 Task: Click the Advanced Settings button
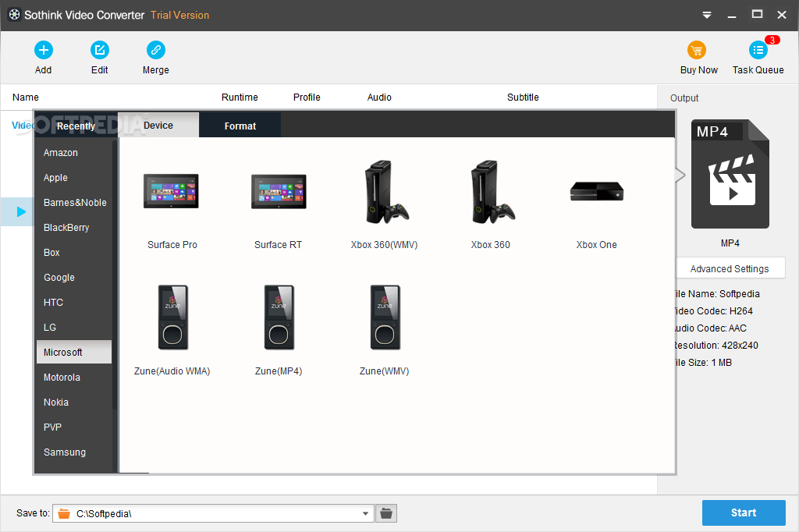pos(730,268)
